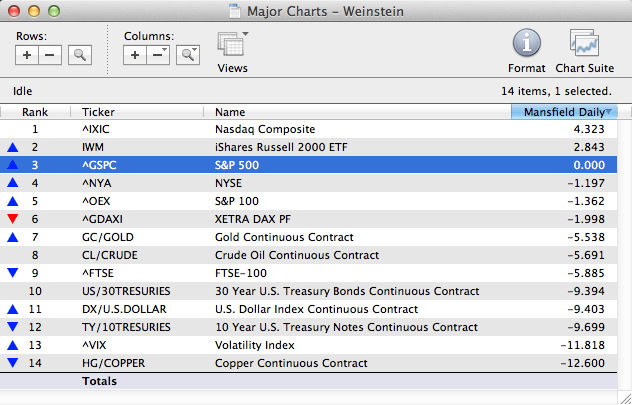The height and width of the screenshot is (405, 632).
Task: Launch the Chart Suite
Action: (x=585, y=44)
